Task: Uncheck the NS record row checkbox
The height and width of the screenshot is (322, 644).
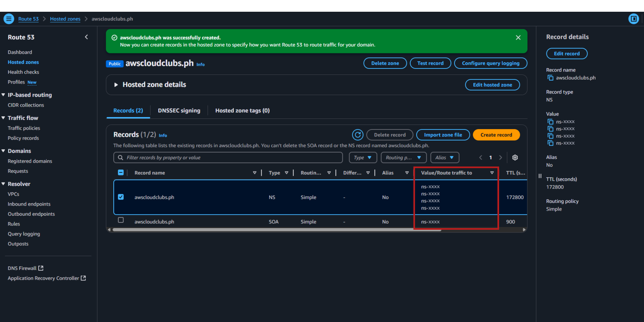Action: pyautogui.click(x=121, y=197)
